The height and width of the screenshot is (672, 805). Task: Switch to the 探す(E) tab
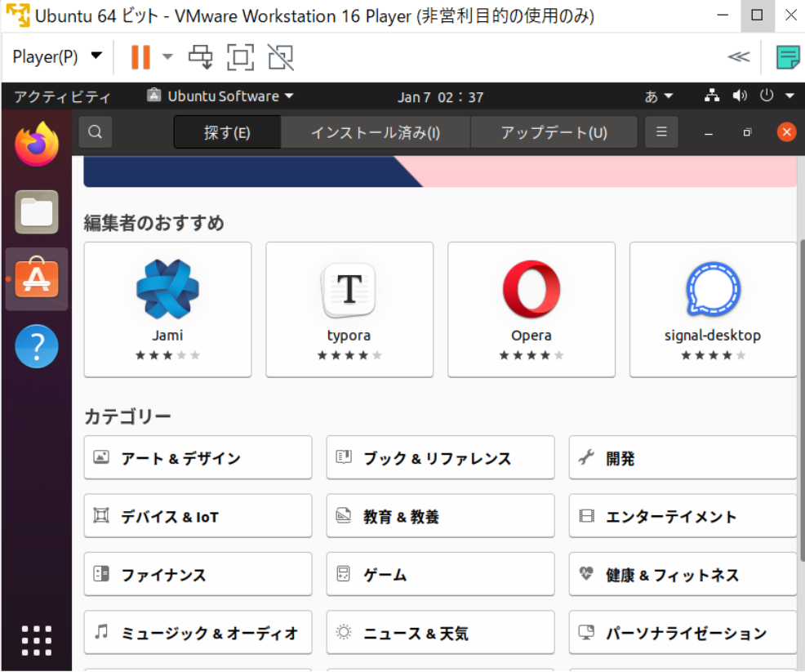[228, 132]
